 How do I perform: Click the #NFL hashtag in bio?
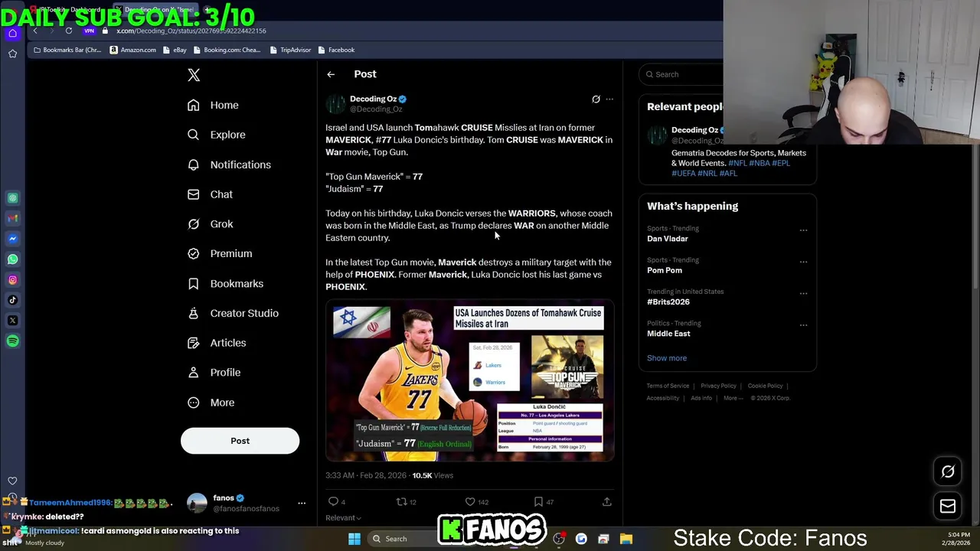tap(737, 163)
